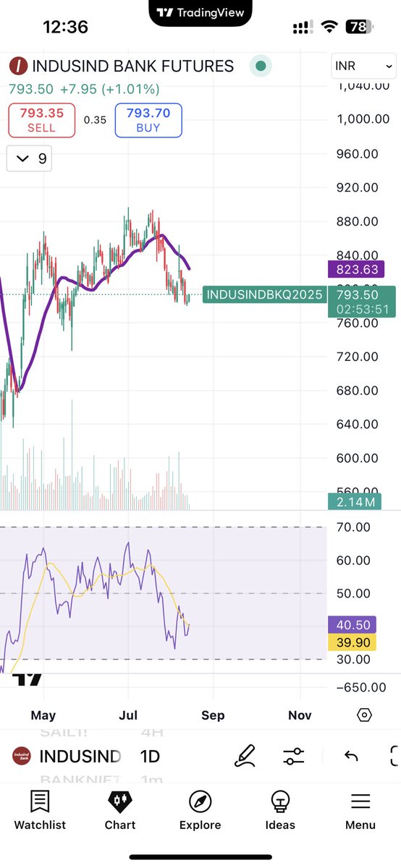Tap the 2.14 M volume label
The width and height of the screenshot is (401, 868).
pos(354,502)
